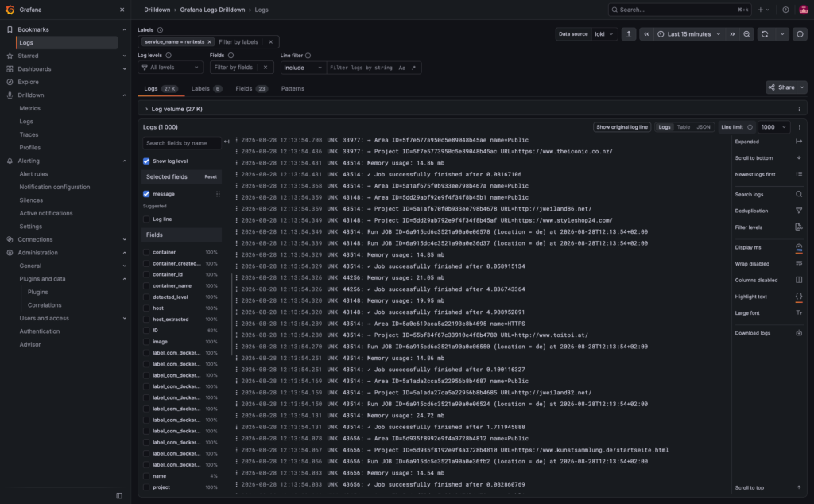Check the container field checkbox
814x504 pixels.
point(146,252)
